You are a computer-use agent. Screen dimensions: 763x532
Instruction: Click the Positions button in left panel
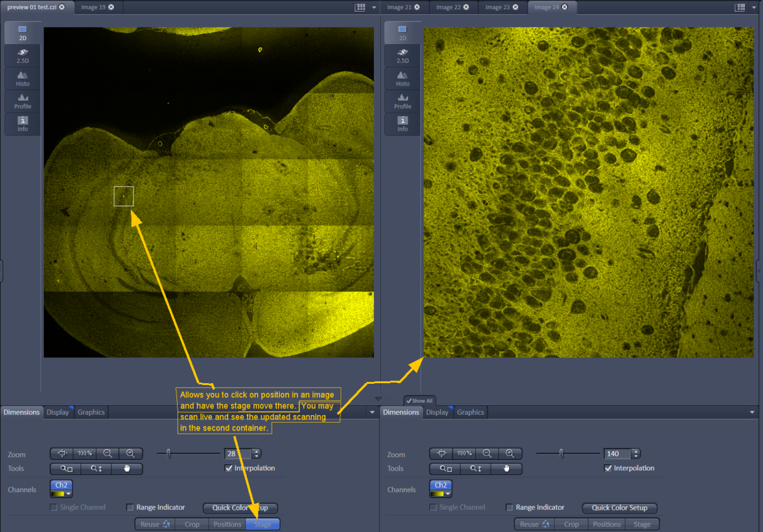(227, 525)
